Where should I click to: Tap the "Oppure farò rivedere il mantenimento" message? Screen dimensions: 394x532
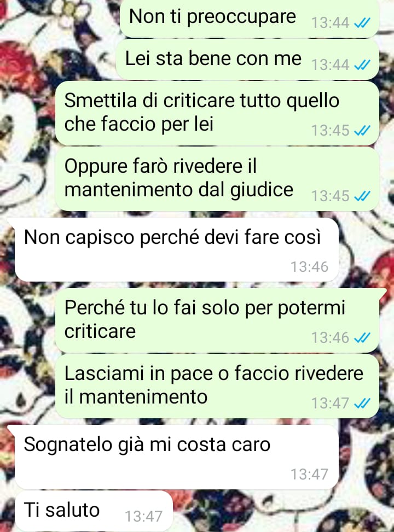tap(217, 179)
